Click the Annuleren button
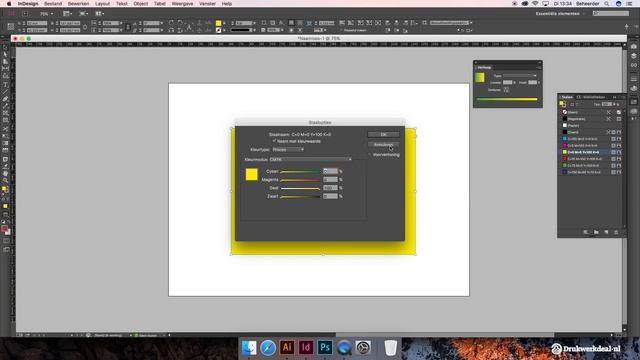The image size is (640, 360). click(x=383, y=144)
